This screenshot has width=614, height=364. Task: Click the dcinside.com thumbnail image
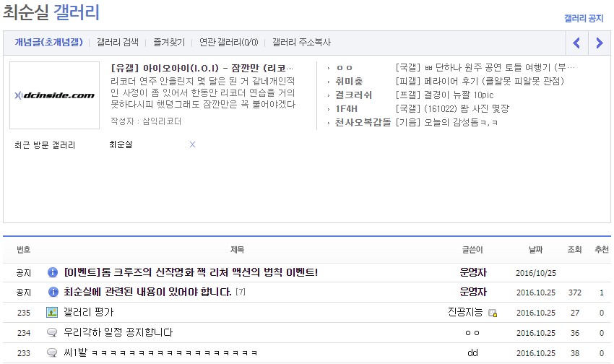[x=54, y=95]
